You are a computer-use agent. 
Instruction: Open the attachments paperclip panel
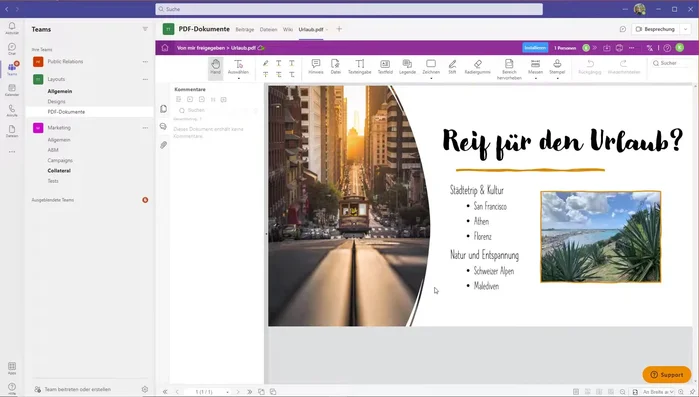(x=163, y=145)
